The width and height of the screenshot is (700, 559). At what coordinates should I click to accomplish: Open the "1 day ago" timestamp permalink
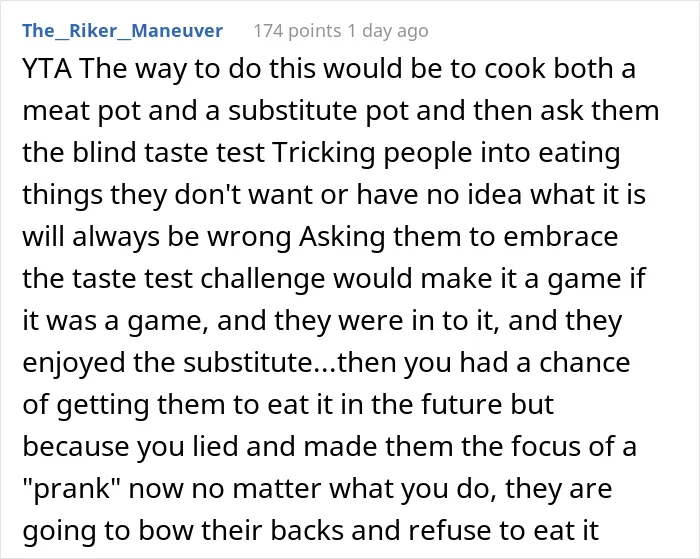pyautogui.click(x=388, y=31)
